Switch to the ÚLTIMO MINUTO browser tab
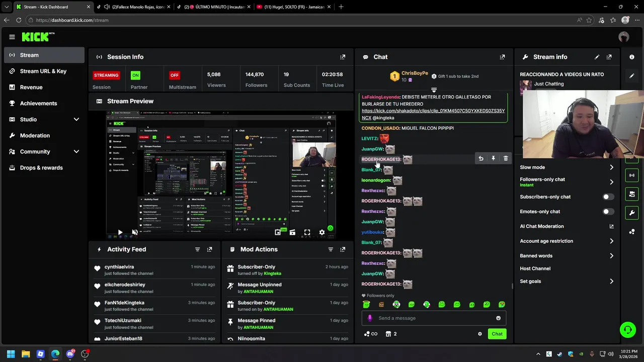 pos(214,7)
